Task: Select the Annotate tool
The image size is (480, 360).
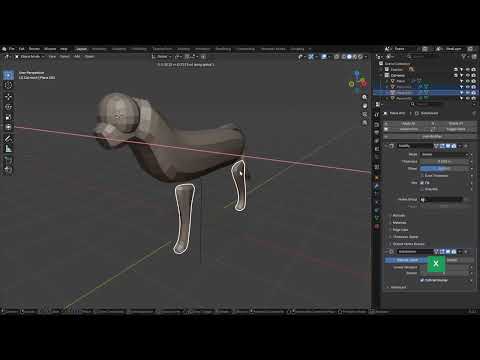Action: pos(8,139)
